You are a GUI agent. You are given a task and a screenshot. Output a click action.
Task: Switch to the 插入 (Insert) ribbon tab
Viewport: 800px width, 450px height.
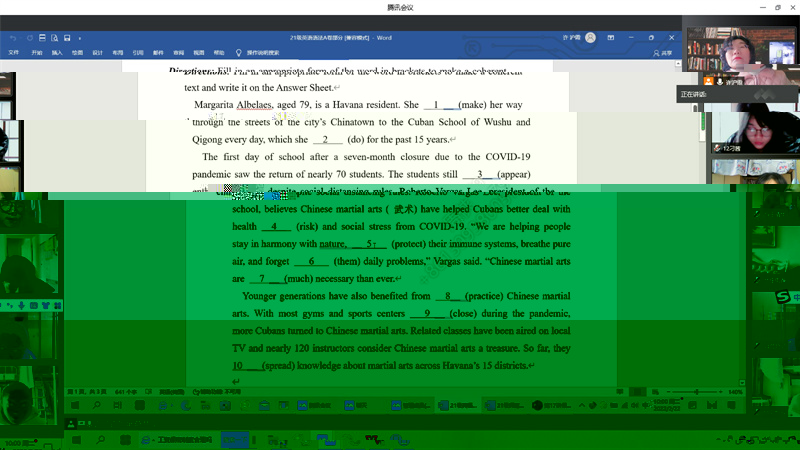coord(57,52)
